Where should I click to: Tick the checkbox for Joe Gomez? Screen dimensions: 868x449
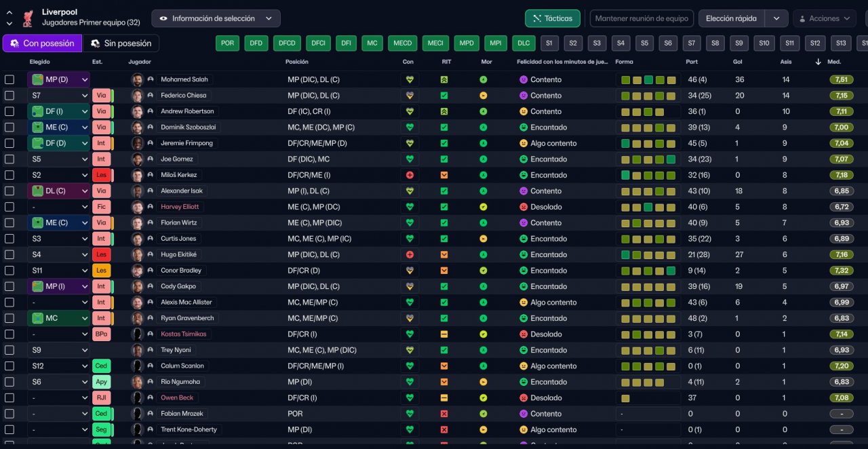tap(9, 159)
